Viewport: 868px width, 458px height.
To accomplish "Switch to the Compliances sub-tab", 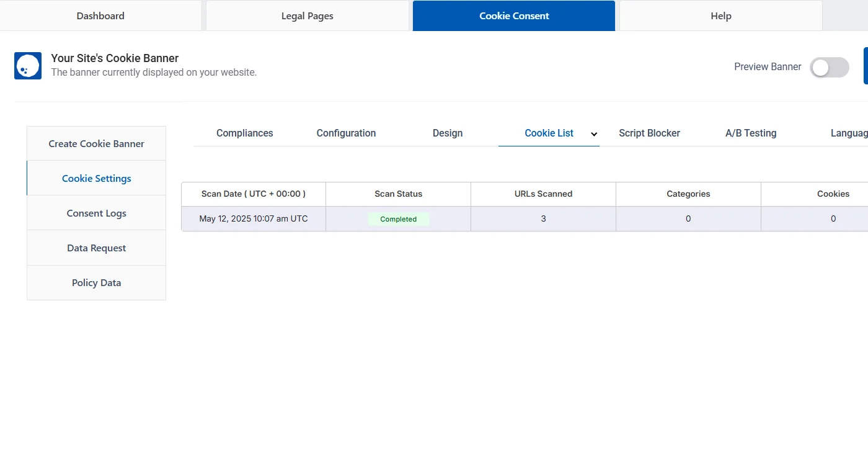I will point(244,133).
